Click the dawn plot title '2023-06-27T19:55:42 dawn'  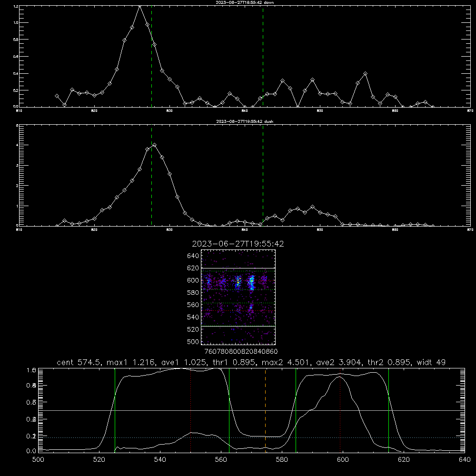(245, 2)
